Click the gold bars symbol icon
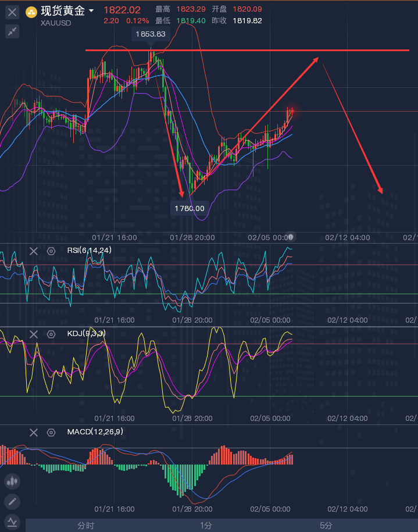Viewport: 418px width, 532px height. tap(31, 12)
